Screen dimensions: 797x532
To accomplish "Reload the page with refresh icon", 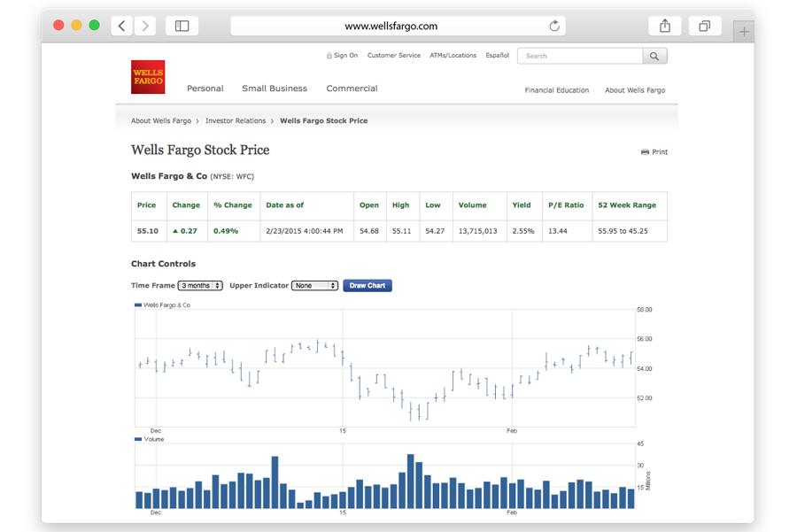I will 554,26.
